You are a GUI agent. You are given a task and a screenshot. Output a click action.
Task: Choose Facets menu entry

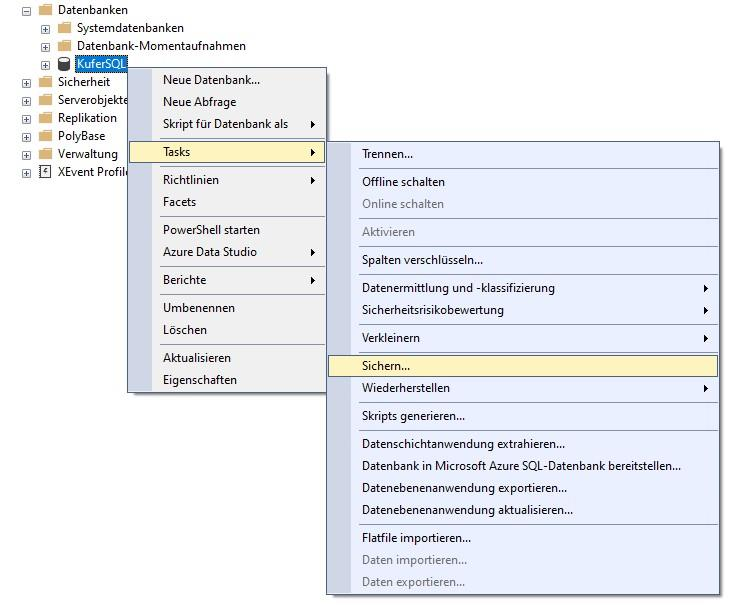227,202
